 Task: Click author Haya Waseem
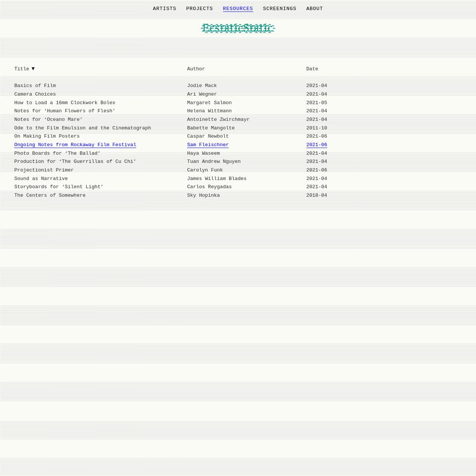(x=203, y=153)
